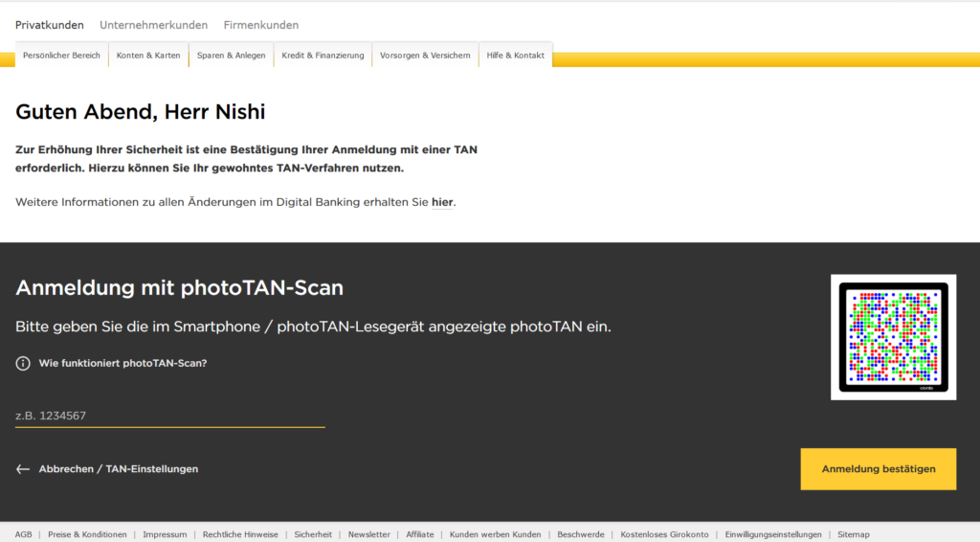Switch to Unternehmerkunden section
This screenshot has height=542, width=980.
[x=153, y=25]
